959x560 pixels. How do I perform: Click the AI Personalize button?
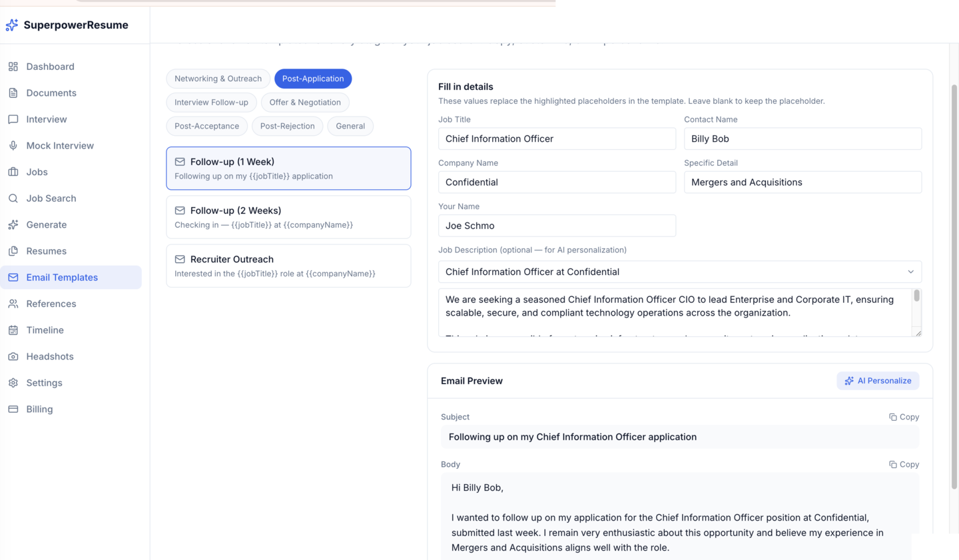point(878,380)
